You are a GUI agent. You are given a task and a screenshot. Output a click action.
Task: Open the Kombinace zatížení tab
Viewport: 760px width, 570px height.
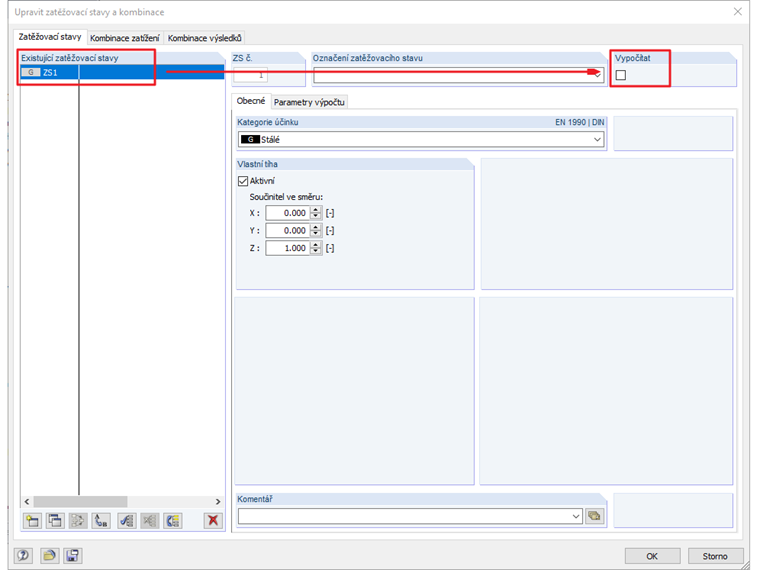tap(125, 38)
